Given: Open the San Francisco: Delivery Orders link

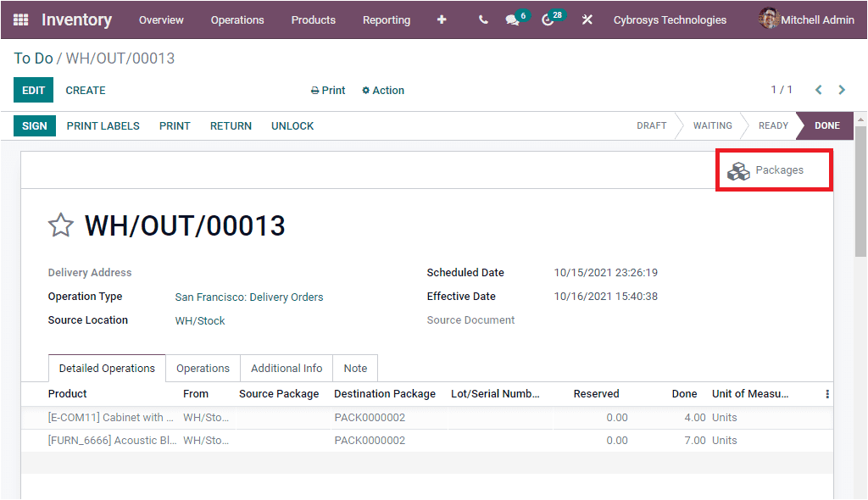Looking at the screenshot, I should pos(249,297).
